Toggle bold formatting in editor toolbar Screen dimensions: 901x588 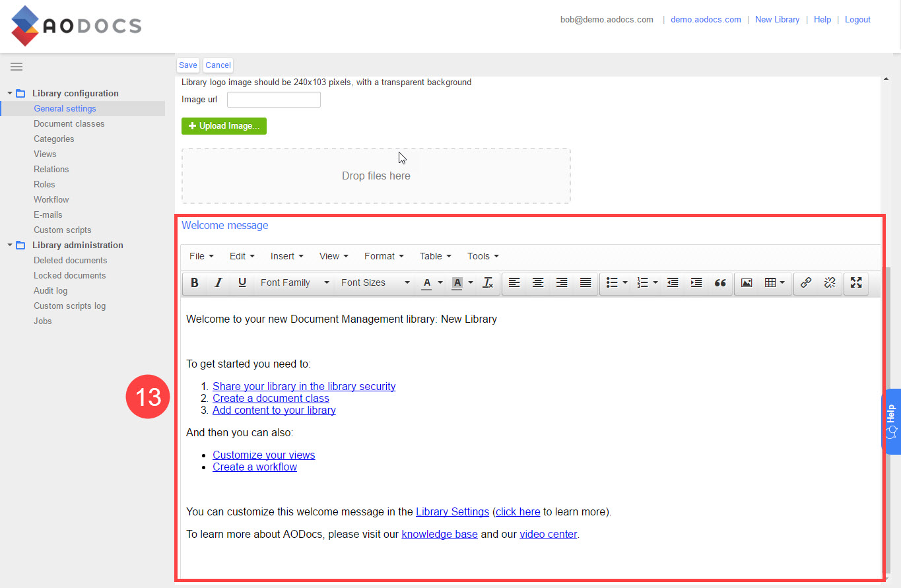tap(195, 282)
